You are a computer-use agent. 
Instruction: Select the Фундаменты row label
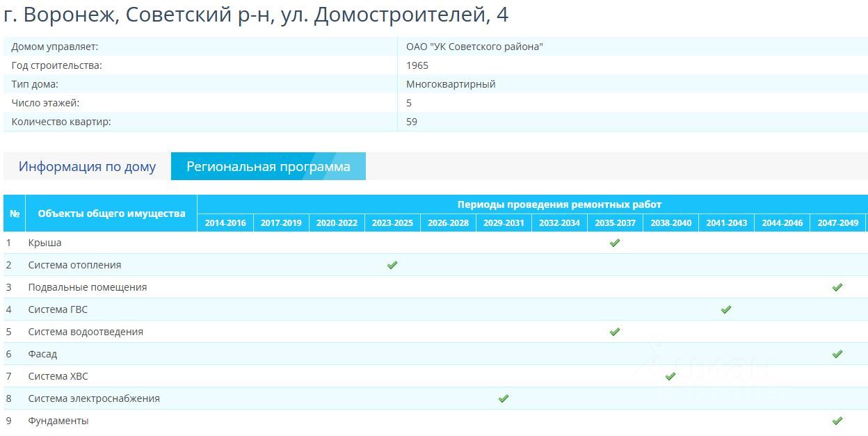pyautogui.click(x=58, y=421)
